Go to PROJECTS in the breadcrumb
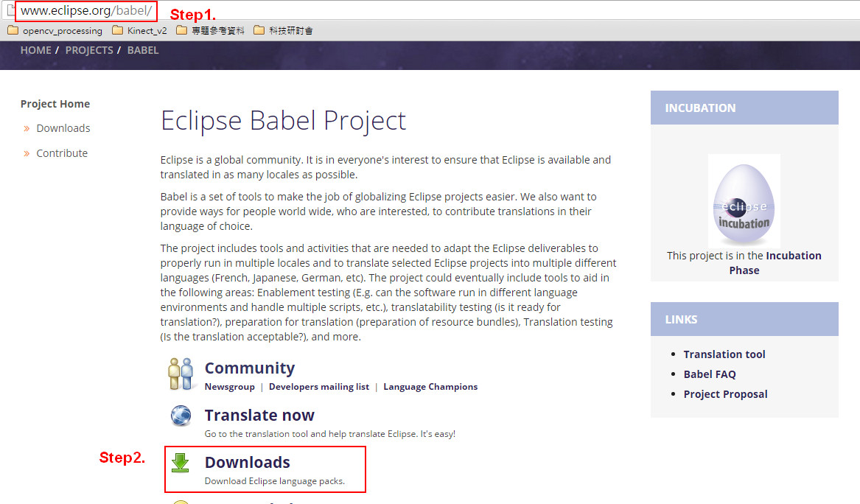Image resolution: width=860 pixels, height=504 pixels. tap(89, 50)
